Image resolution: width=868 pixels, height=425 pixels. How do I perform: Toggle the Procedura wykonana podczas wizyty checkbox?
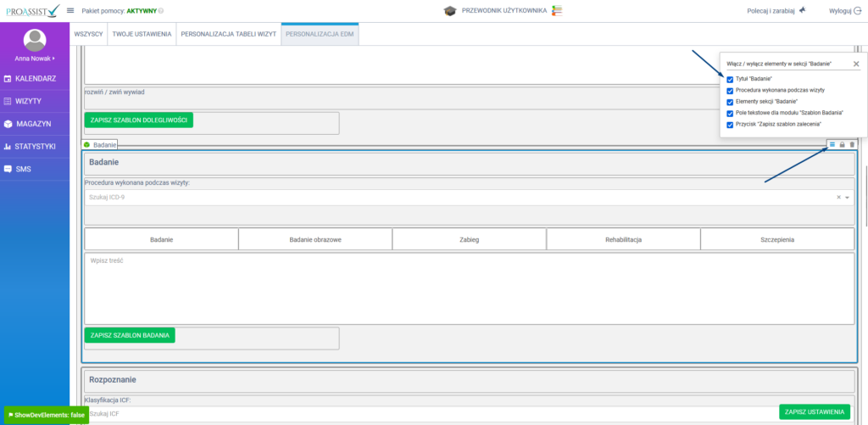tap(730, 90)
